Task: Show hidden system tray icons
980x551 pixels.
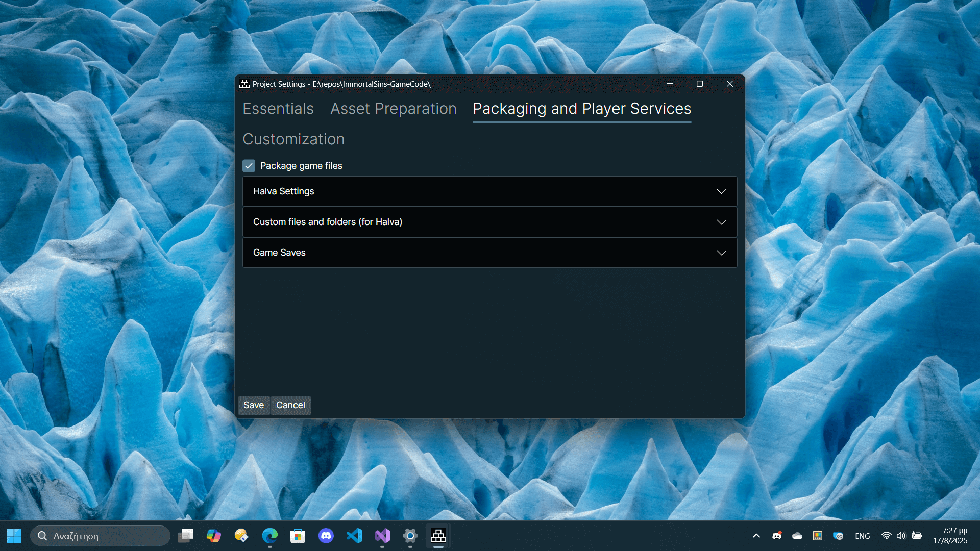Action: pyautogui.click(x=756, y=536)
